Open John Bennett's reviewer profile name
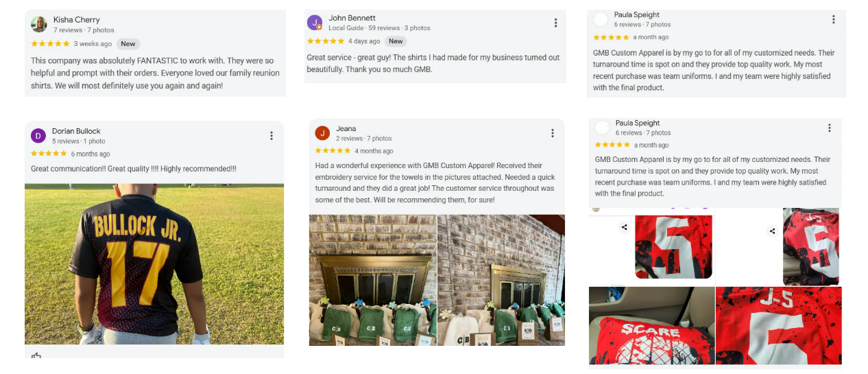The width and height of the screenshot is (868, 374). [352, 18]
